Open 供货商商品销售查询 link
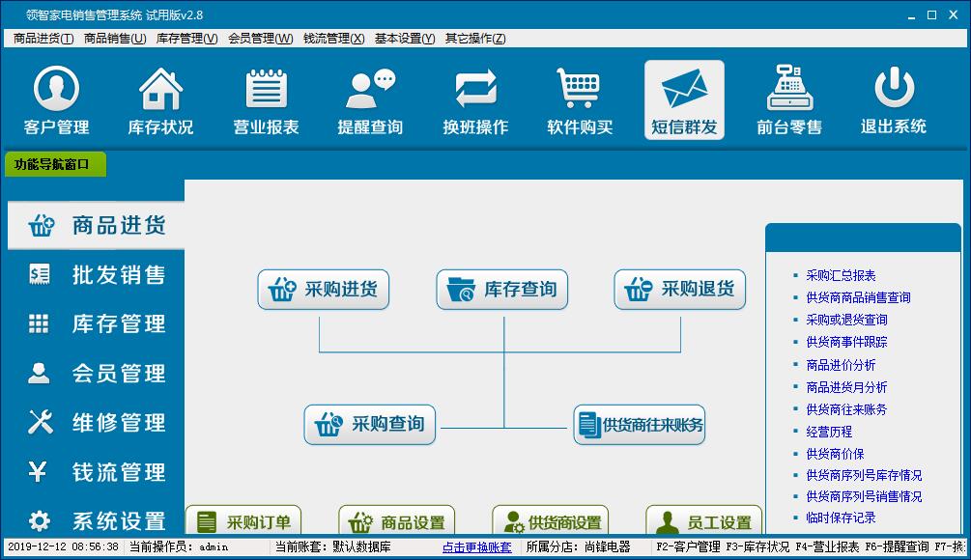The image size is (971, 560). (858, 297)
